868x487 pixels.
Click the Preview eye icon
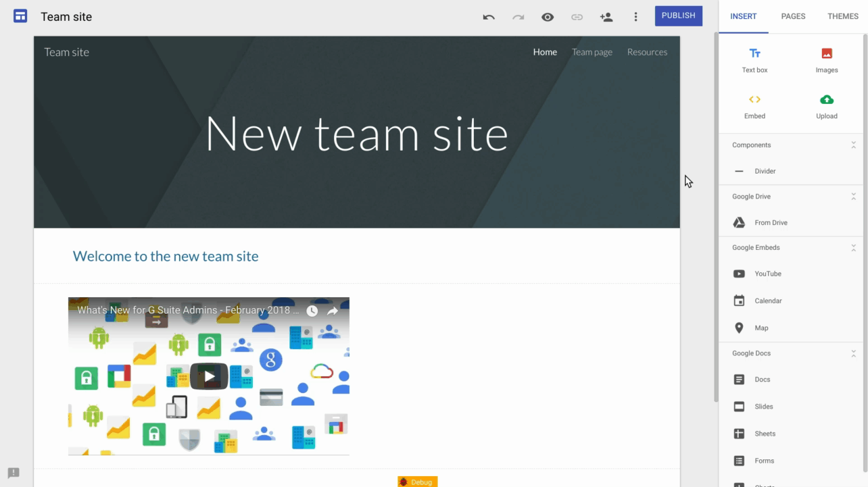[x=548, y=16]
